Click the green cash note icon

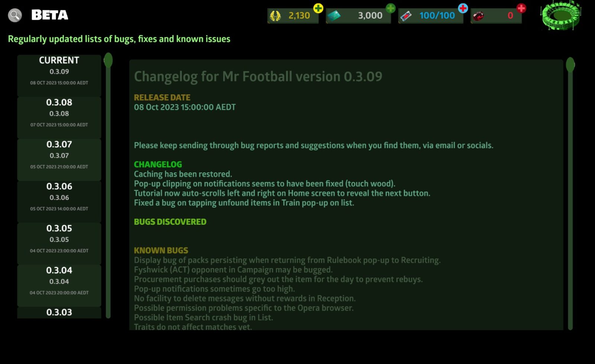(334, 16)
